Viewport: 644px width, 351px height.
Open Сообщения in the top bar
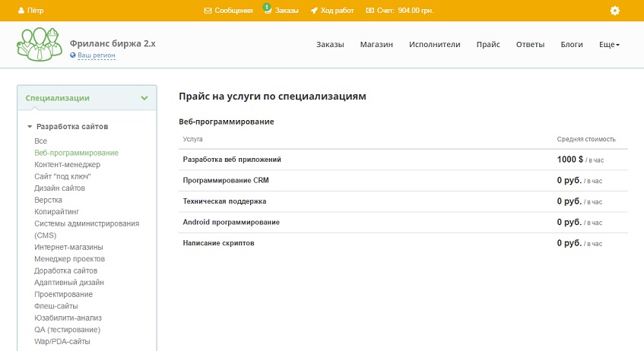tap(233, 11)
